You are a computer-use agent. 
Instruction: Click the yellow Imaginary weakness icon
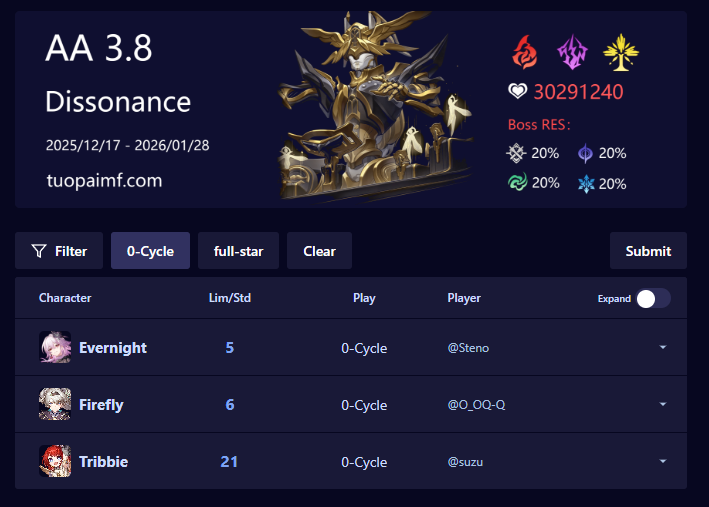[621, 52]
